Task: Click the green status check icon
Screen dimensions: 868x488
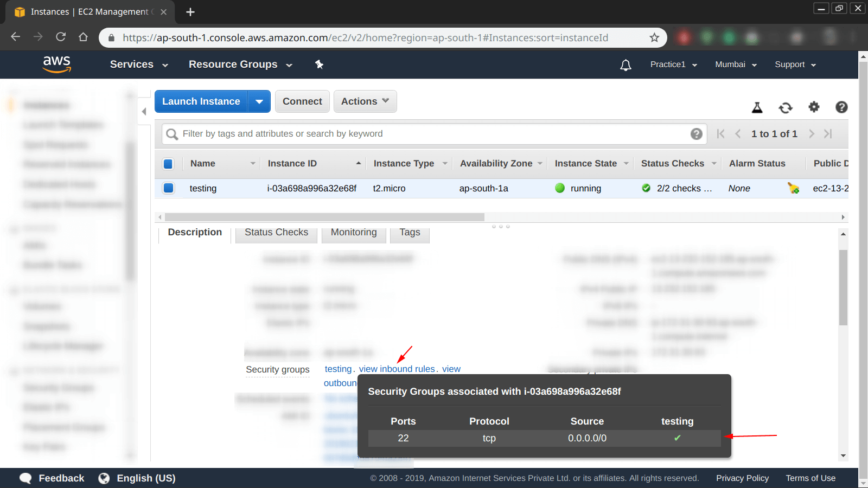Action: pos(646,188)
